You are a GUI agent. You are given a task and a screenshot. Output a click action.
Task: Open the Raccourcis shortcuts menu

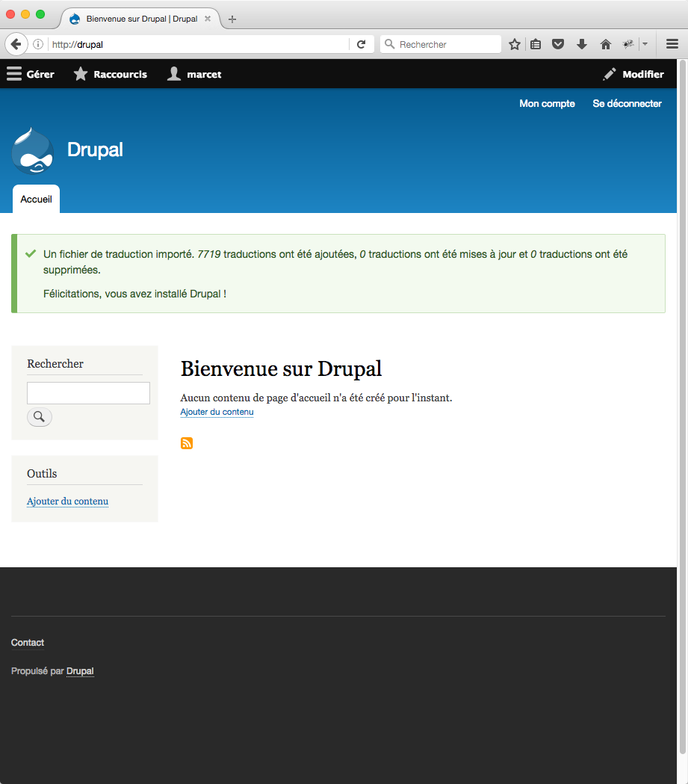click(x=111, y=74)
